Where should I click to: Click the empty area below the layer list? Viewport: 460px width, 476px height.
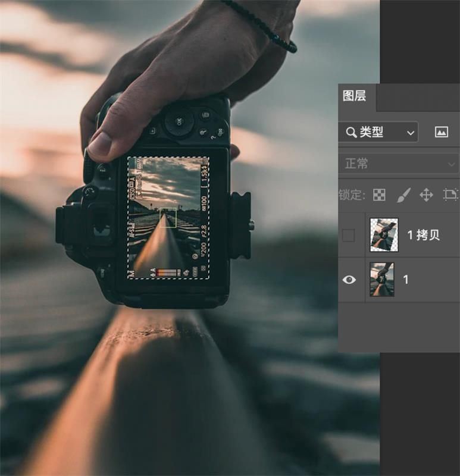(x=399, y=327)
